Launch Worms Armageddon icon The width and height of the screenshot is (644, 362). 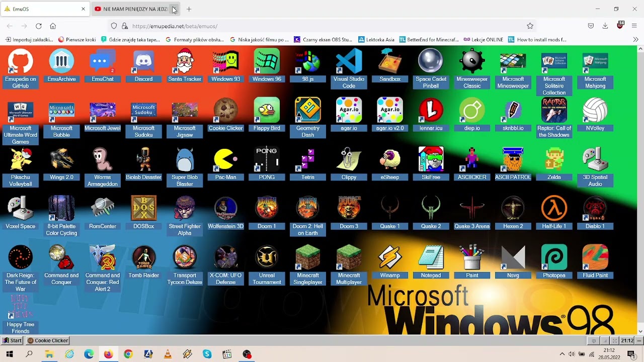point(103,167)
